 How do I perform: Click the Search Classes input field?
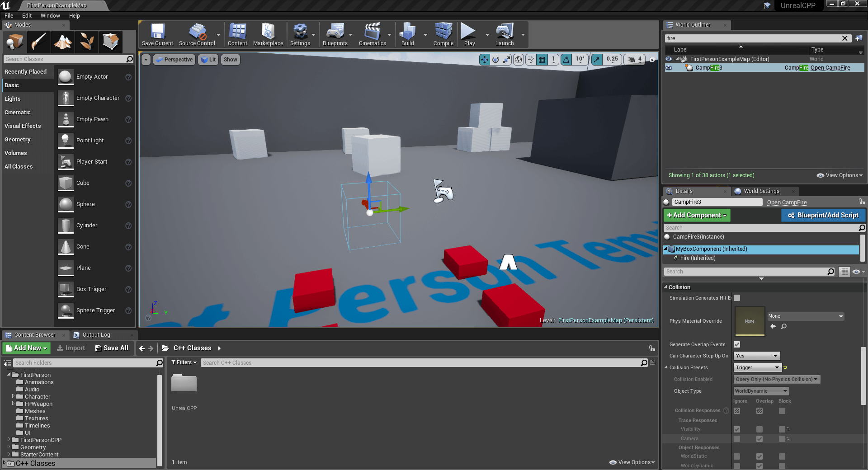point(65,59)
